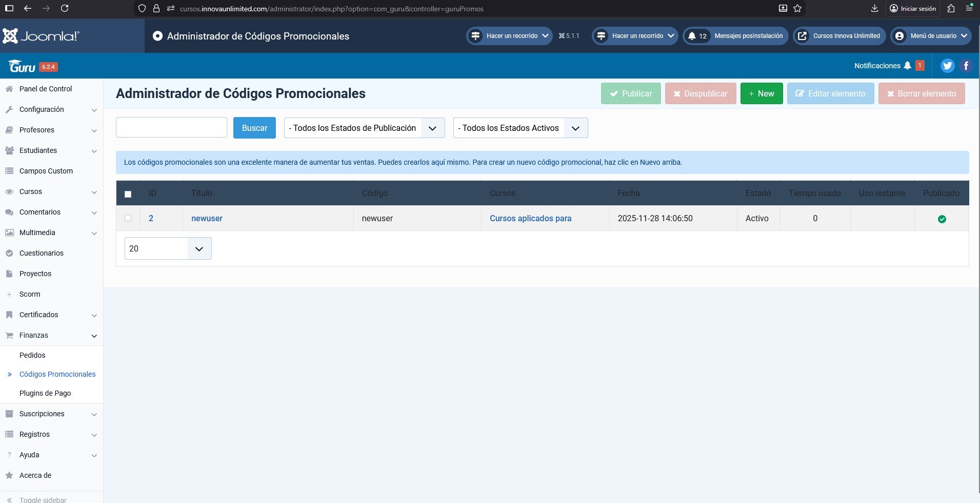This screenshot has height=503, width=980.
Task: Click the permissions icon in address bar
Action: pos(170,8)
